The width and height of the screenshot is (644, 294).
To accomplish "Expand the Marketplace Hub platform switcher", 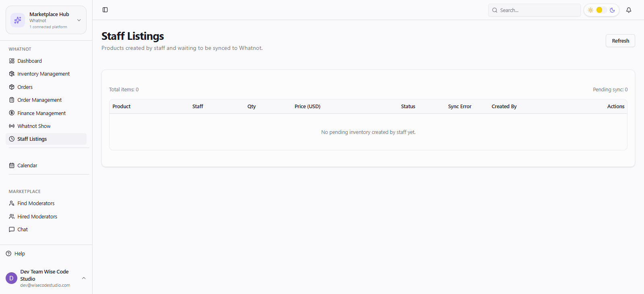I will (79, 20).
